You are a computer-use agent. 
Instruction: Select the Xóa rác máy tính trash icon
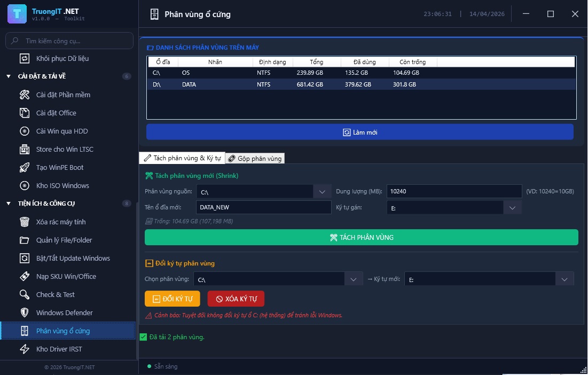[x=25, y=222]
